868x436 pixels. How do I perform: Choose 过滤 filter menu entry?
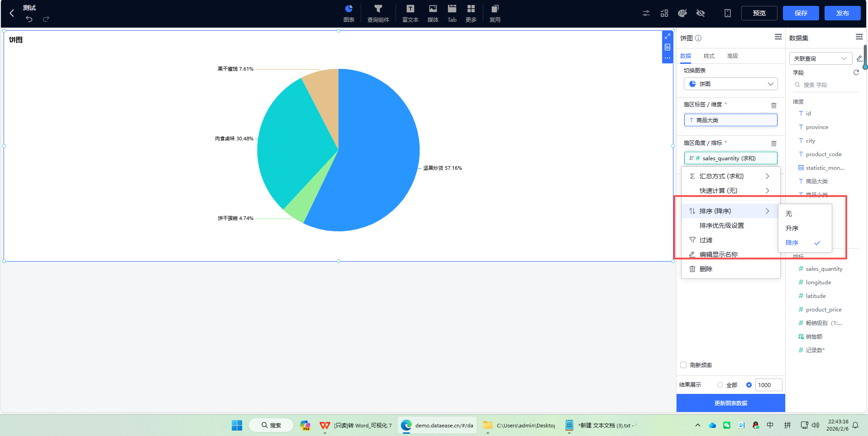coord(731,240)
